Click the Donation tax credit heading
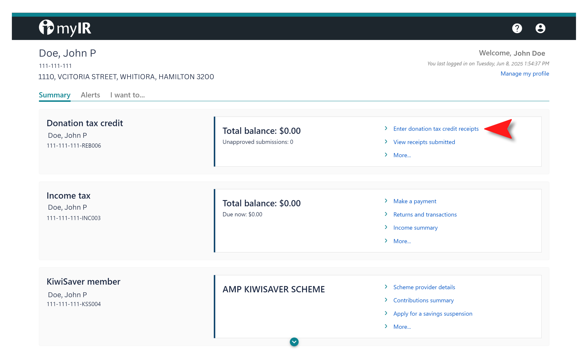 [x=85, y=123]
